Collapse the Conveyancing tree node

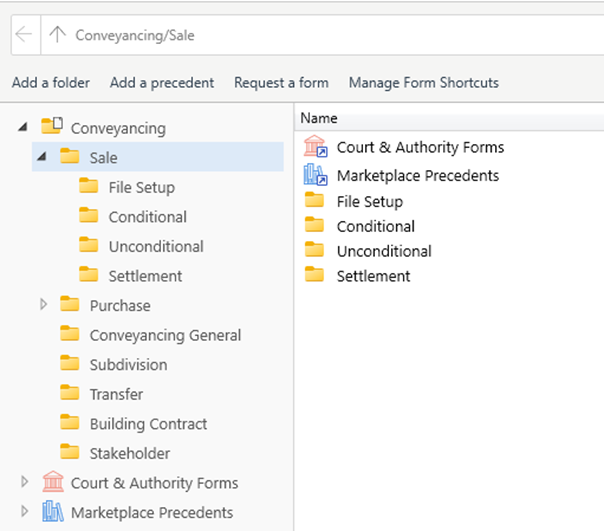click(23, 126)
